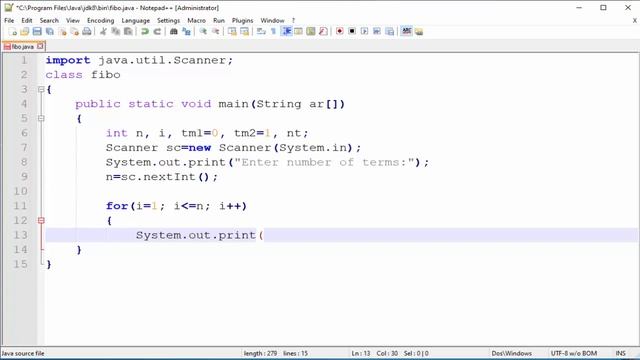Play back the recorded macro icon
The height and width of the screenshot is (360, 640).
[364, 31]
